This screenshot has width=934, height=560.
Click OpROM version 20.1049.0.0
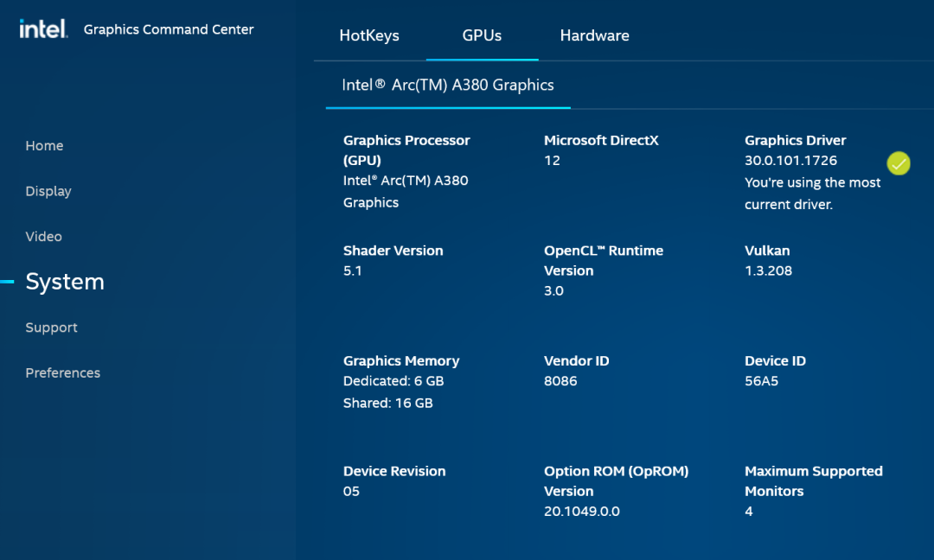[581, 512]
